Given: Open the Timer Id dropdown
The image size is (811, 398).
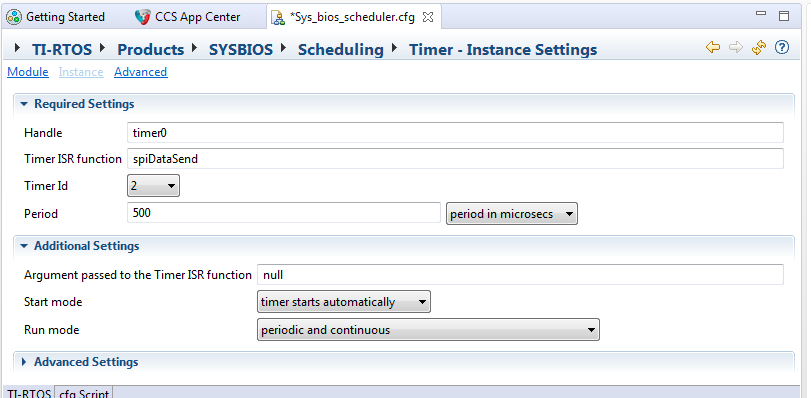Looking at the screenshot, I should coord(153,186).
